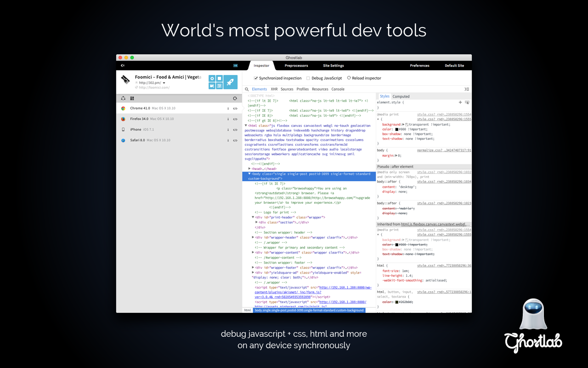
Task: Expand the wrapper-footer div node
Action: click(253, 267)
